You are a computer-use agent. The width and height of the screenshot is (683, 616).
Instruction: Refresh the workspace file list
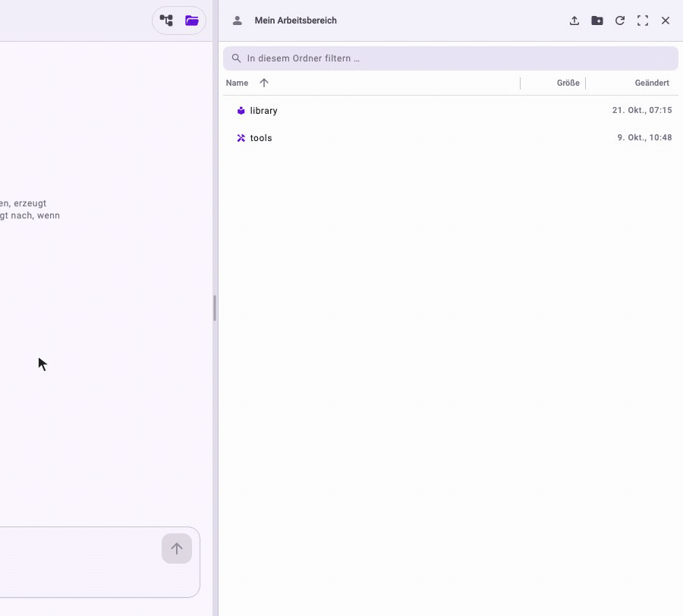(x=620, y=20)
